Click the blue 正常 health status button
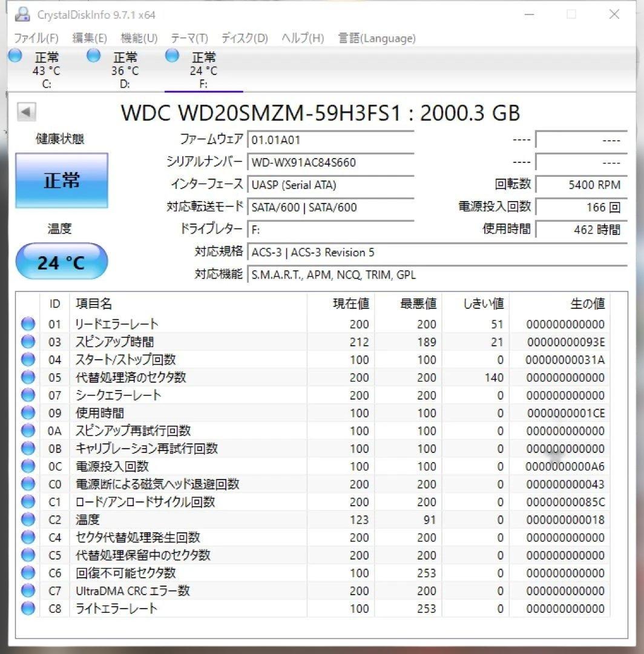Screen dimensions: 644x654 click(61, 180)
